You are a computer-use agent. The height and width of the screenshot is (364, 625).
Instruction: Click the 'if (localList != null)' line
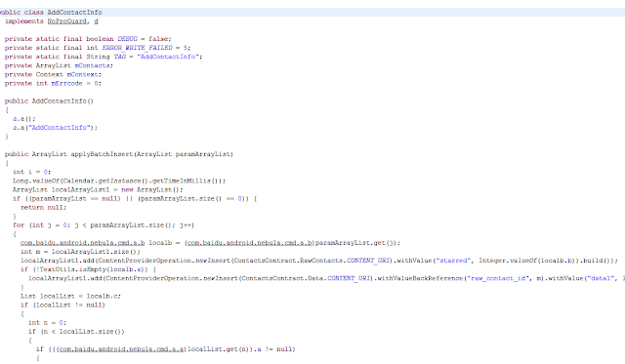click(x=62, y=305)
